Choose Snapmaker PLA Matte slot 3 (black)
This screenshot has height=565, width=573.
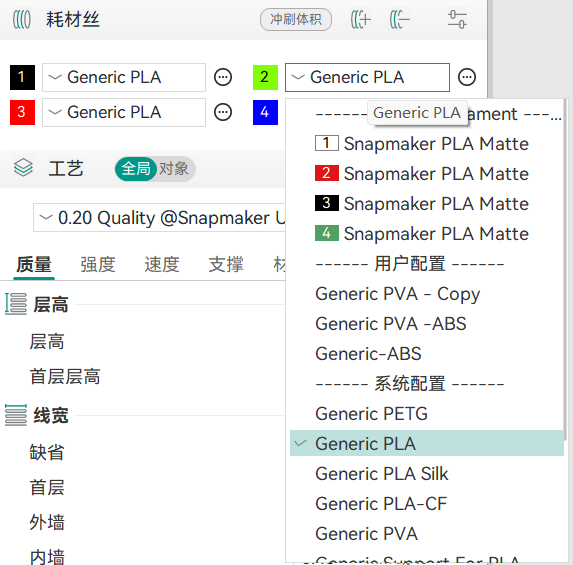point(426,204)
